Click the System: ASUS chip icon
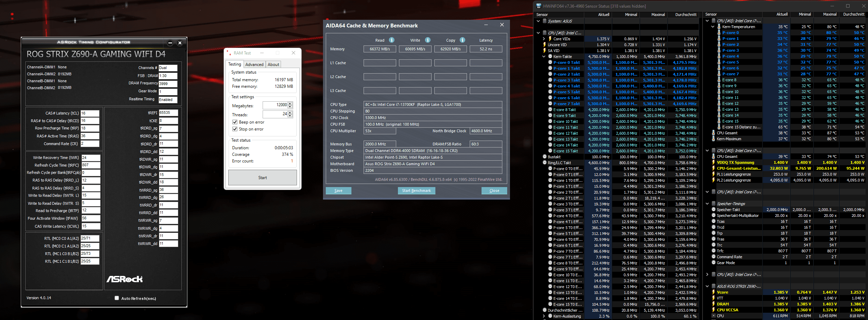The width and height of the screenshot is (868, 320). tap(545, 21)
